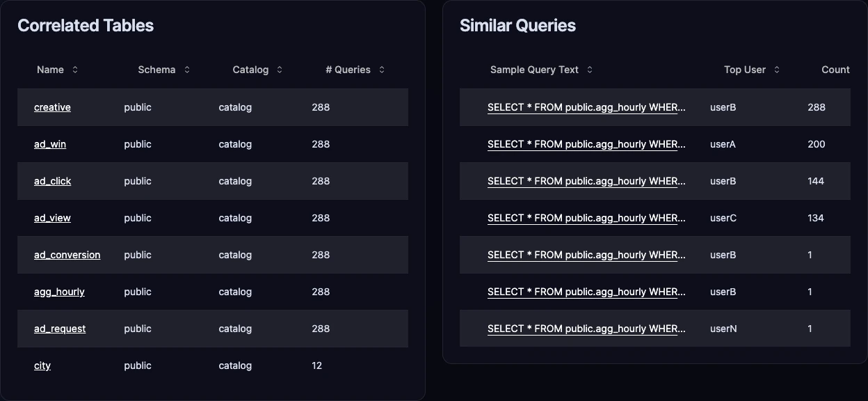This screenshot has height=401, width=868.
Task: Open the ad_view table
Action: [52, 218]
